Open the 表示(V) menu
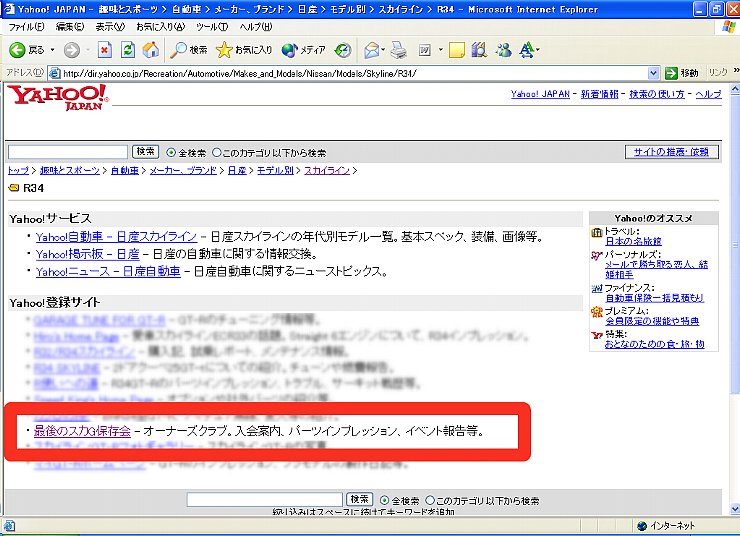The width and height of the screenshot is (740, 536). click(110, 27)
